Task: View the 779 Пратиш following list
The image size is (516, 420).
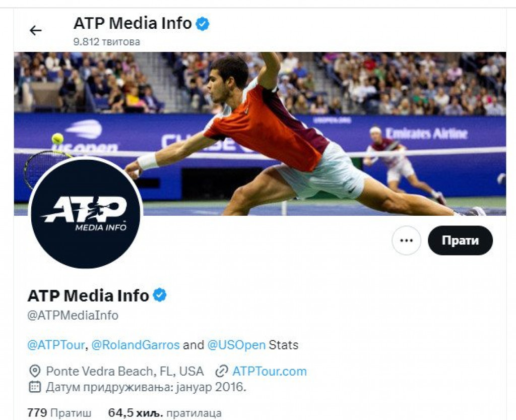Action: point(59,413)
